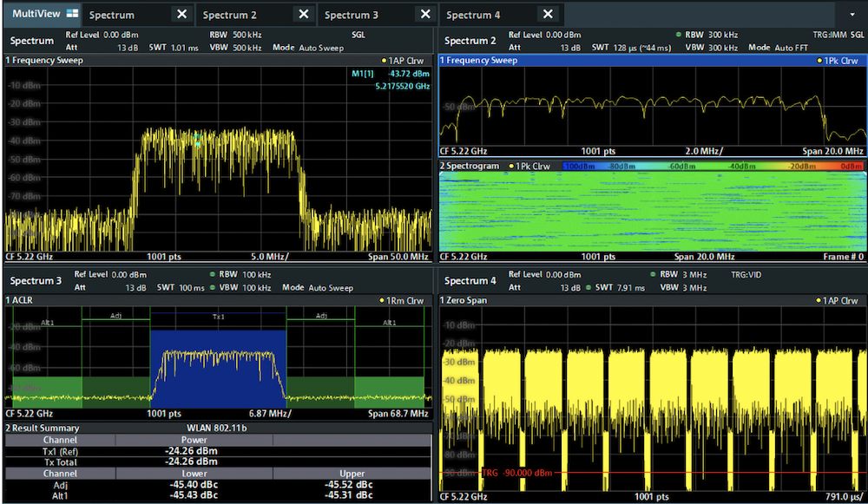
Task: Click the MultiView grid icon
Action: pyautogui.click(x=71, y=15)
